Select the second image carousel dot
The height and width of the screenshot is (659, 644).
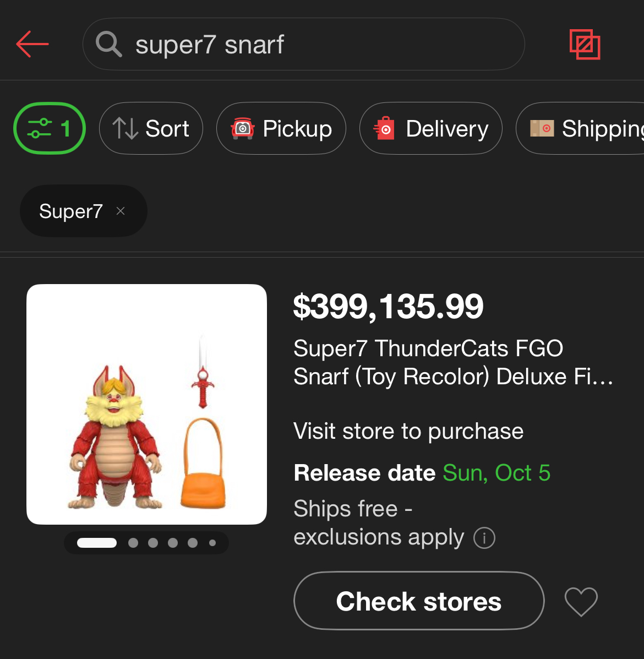click(x=133, y=543)
